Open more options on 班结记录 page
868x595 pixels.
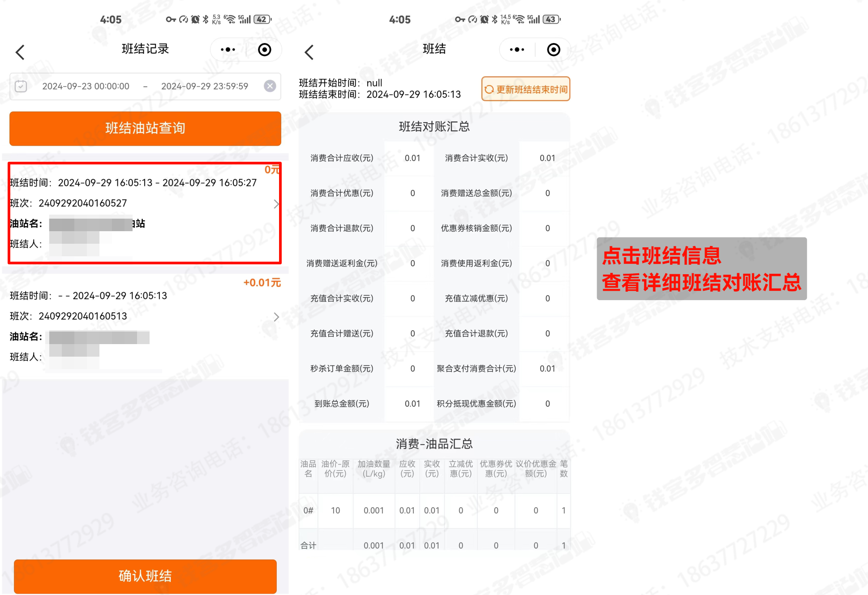coord(228,50)
